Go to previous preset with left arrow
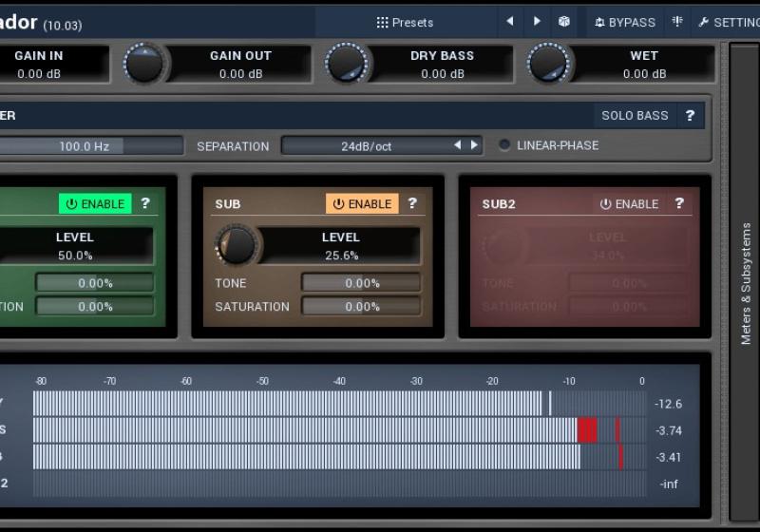 510,22
